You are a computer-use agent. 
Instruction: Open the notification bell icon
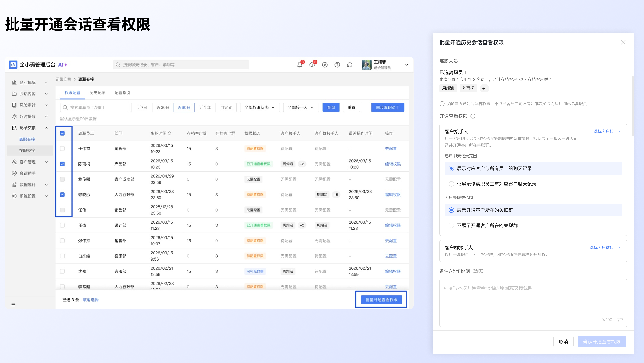tap(300, 65)
